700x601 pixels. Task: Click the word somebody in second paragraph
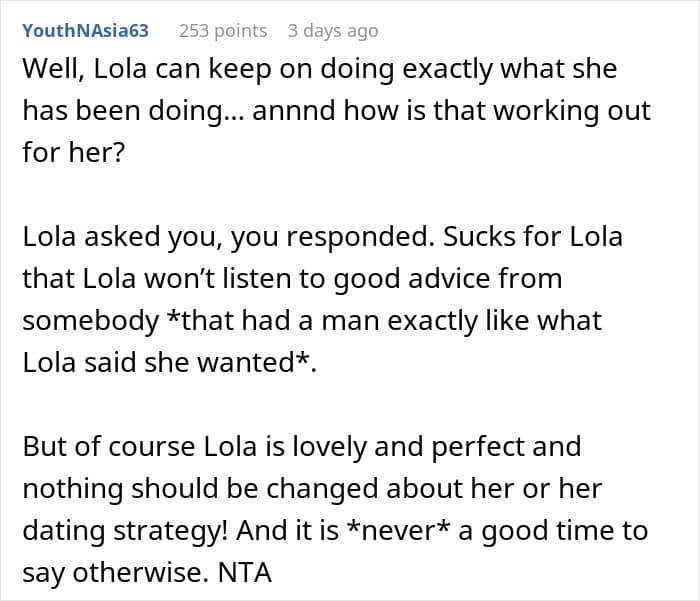tap(91, 320)
